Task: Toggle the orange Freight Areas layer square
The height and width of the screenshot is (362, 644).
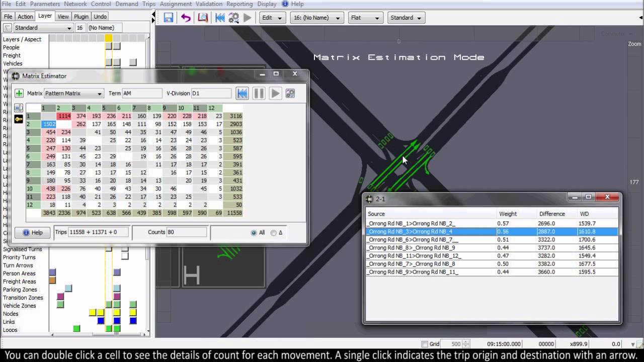Action: [52, 281]
